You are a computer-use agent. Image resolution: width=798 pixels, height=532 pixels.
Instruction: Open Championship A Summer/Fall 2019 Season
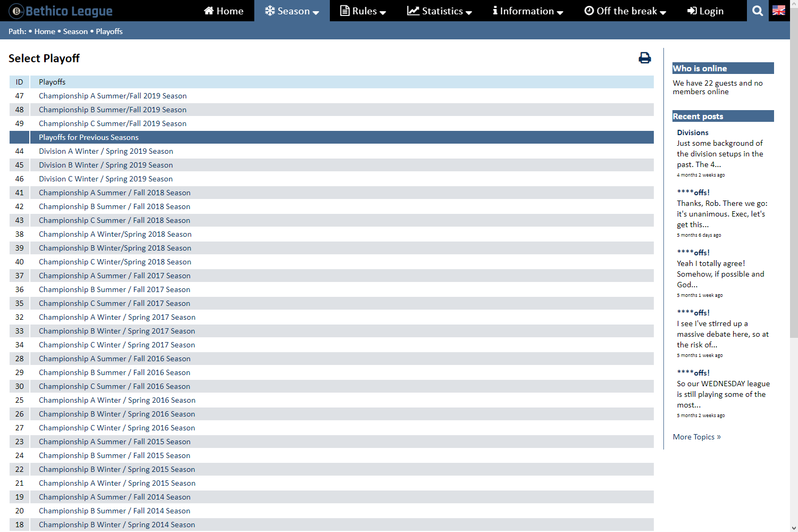112,96
